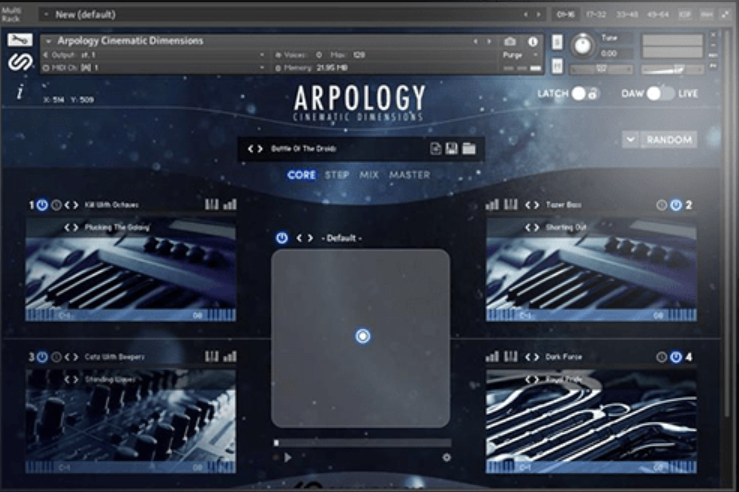Image resolution: width=739 pixels, height=492 pixels.
Task: Save preset with the floppy disk icon
Action: pos(452,148)
